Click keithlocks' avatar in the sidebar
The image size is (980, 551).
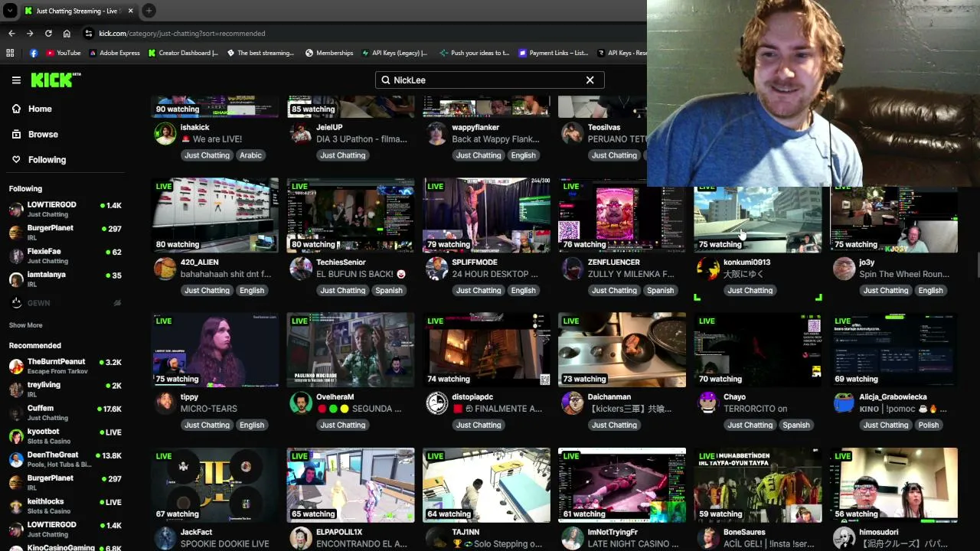tap(16, 506)
